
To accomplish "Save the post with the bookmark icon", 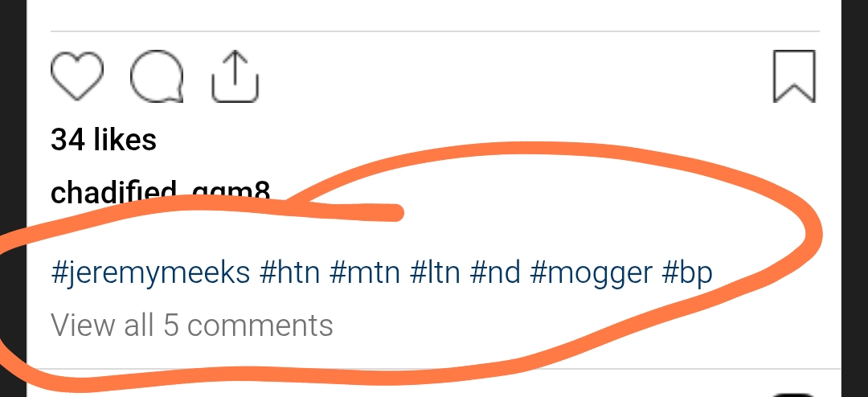I will click(794, 76).
